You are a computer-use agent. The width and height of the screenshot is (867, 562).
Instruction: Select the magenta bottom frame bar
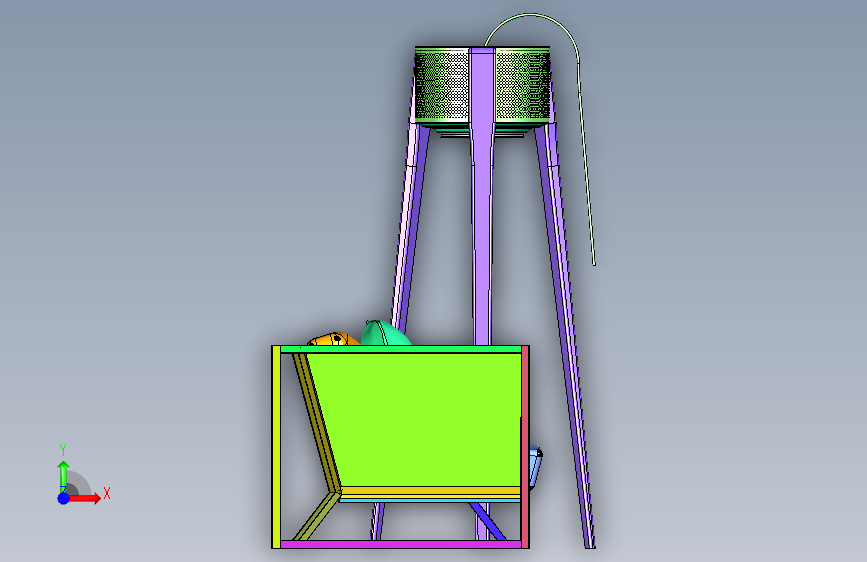point(401,544)
